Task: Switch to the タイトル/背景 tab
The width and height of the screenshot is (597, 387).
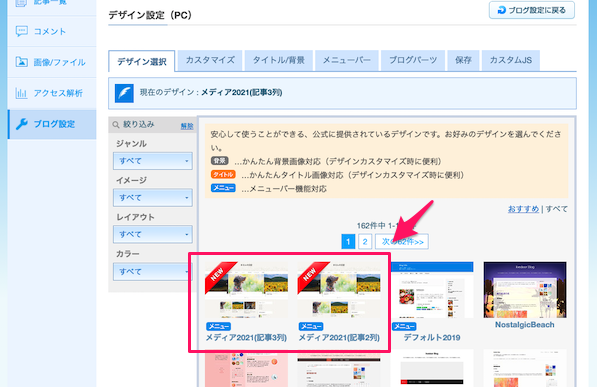Action: pyautogui.click(x=279, y=60)
